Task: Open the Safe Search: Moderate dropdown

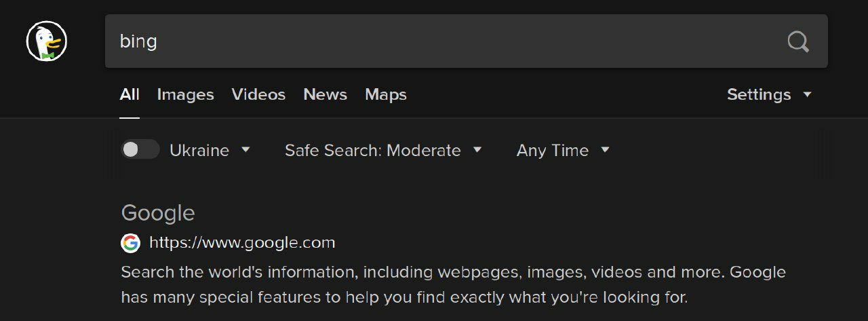Action: coord(372,150)
